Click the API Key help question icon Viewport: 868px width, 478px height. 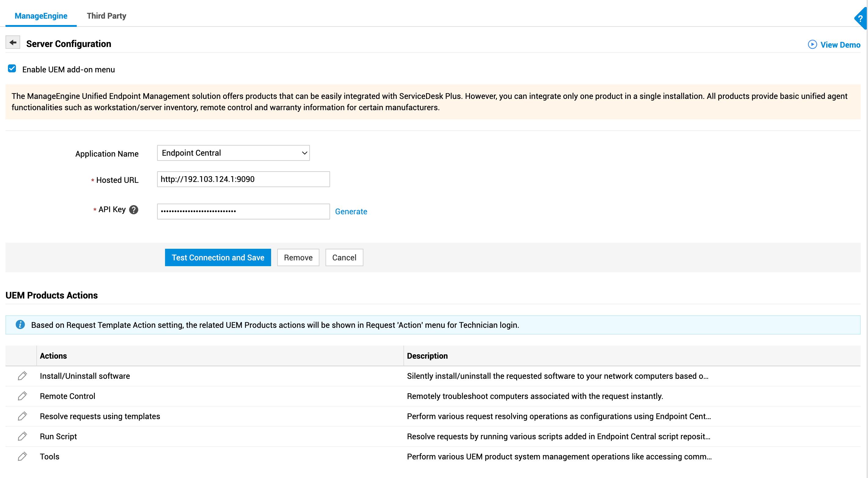(x=134, y=210)
